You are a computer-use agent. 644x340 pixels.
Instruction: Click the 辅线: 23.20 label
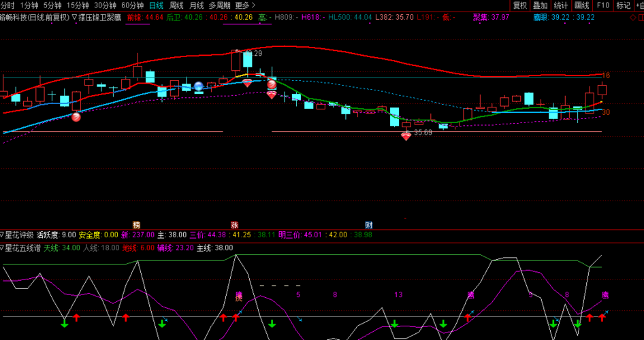pyautogui.click(x=176, y=248)
